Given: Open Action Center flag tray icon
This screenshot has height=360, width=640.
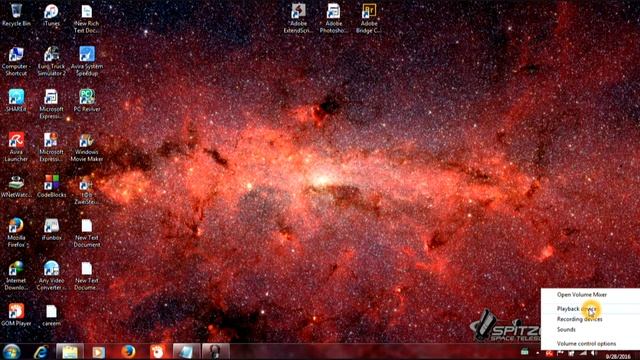Looking at the screenshot, I should (x=561, y=353).
